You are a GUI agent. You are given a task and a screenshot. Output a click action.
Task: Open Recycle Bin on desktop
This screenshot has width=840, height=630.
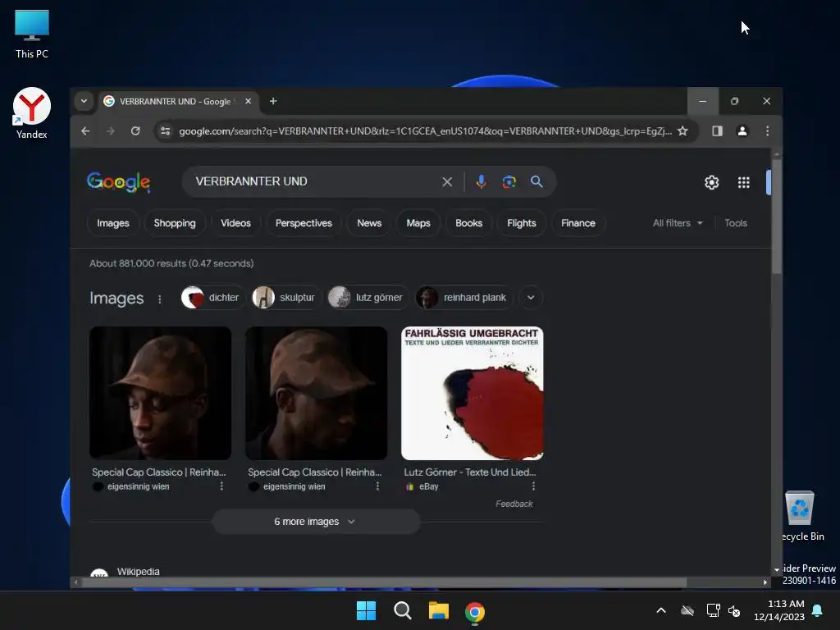click(x=801, y=517)
